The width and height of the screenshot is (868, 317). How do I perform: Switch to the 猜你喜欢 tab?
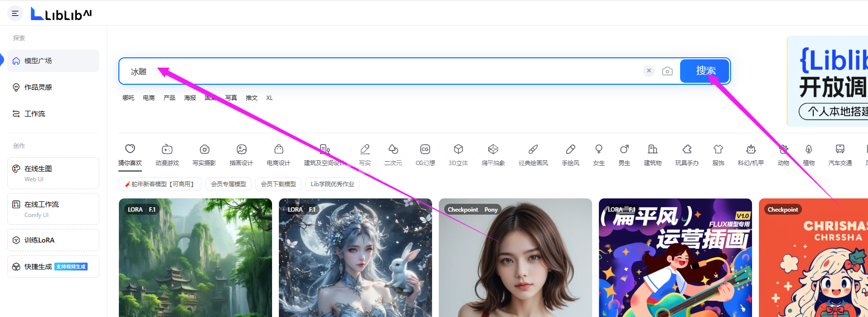point(130,154)
